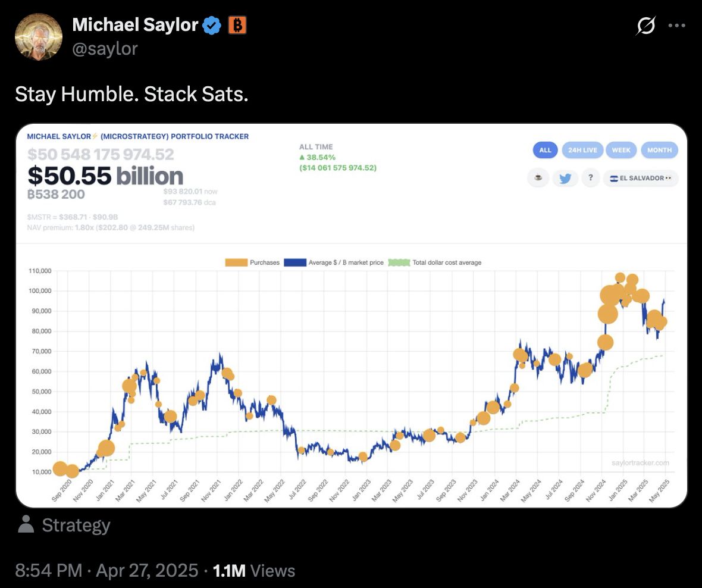Screen dimensions: 702x588
Task: Click the 8:54 PM Apr 27, 2025 timestamp
Action: pos(107,571)
